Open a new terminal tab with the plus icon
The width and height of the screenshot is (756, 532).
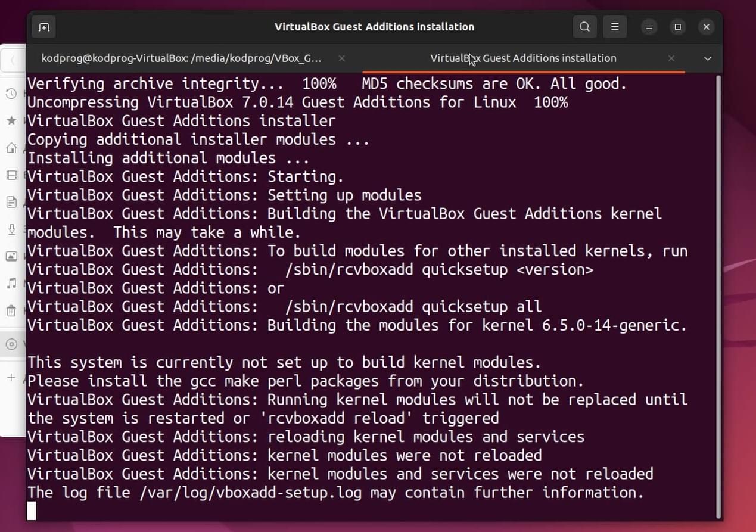[x=44, y=27]
